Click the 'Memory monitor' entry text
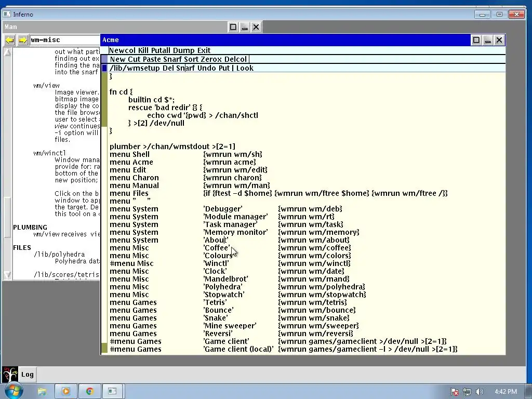 235,232
